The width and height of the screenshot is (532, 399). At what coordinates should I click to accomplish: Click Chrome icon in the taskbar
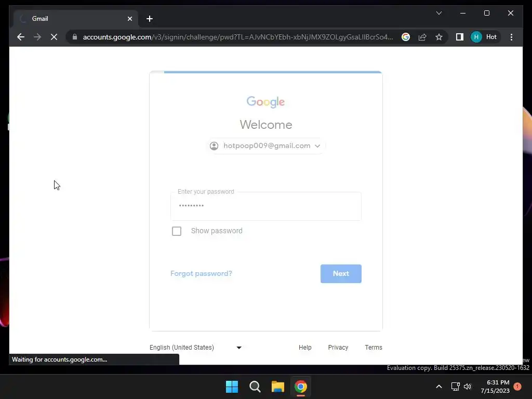[301, 387]
